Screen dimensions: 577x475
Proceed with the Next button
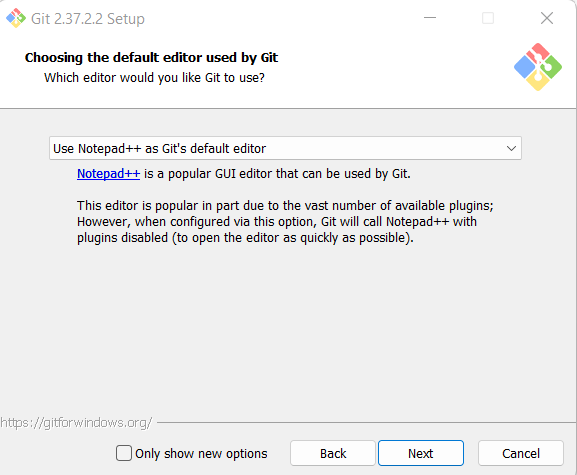[x=421, y=453]
